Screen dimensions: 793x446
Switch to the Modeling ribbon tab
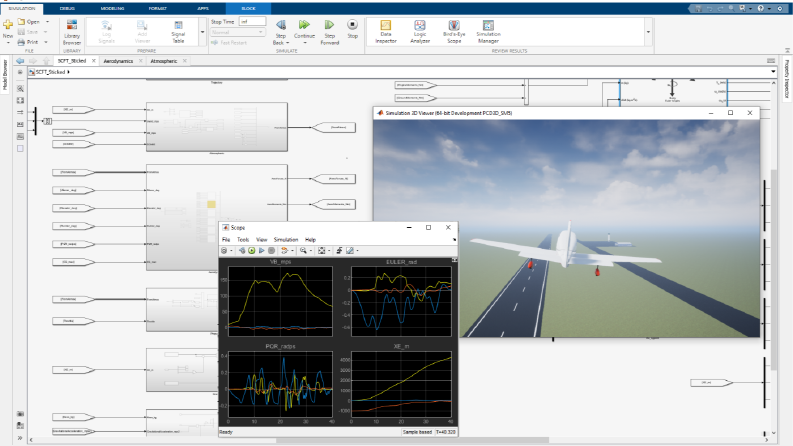coord(112,9)
